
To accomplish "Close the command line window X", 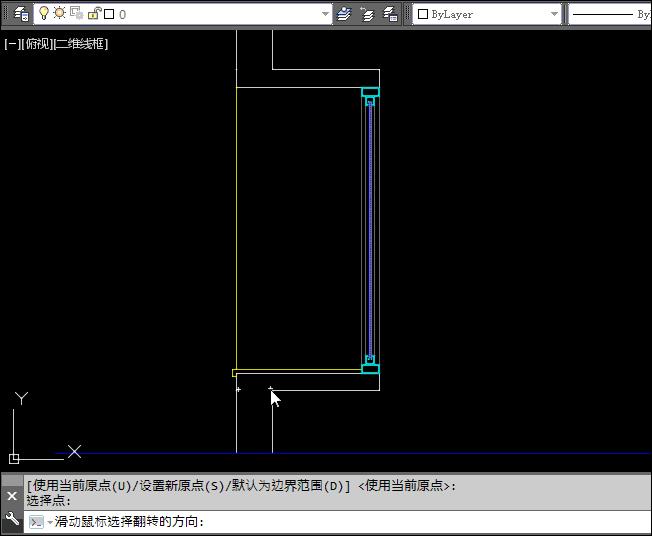I will pos(12,496).
